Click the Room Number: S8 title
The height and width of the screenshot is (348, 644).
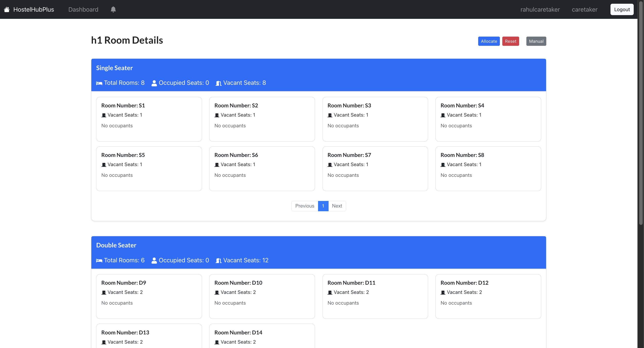coord(462,155)
